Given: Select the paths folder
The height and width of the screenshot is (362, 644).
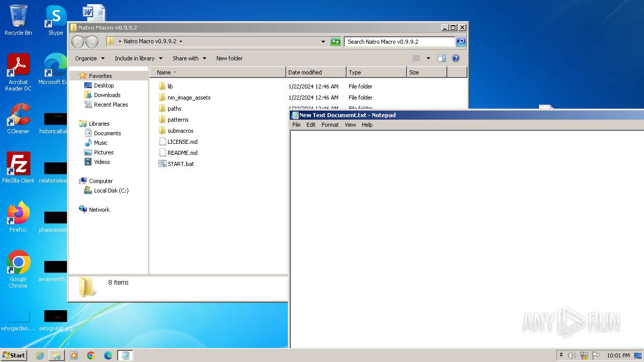Looking at the screenshot, I should (x=170, y=109).
